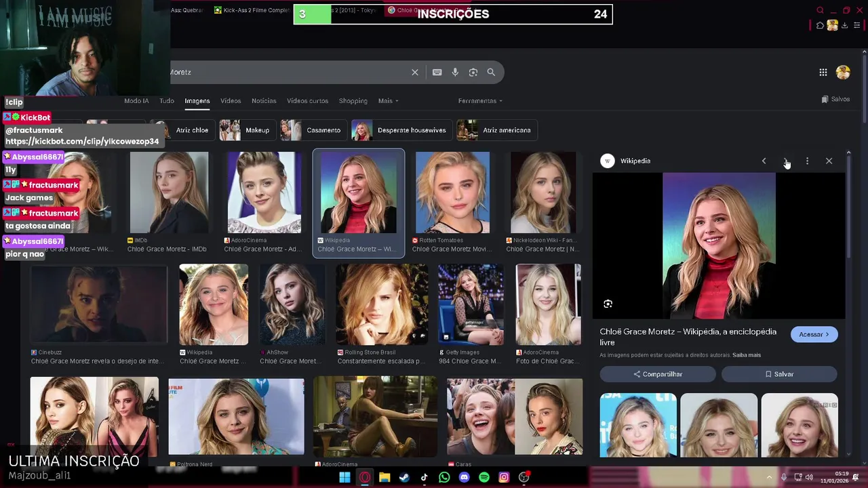Open the Vídeos curtos tab
This screenshot has height=488, width=868.
pyautogui.click(x=307, y=101)
